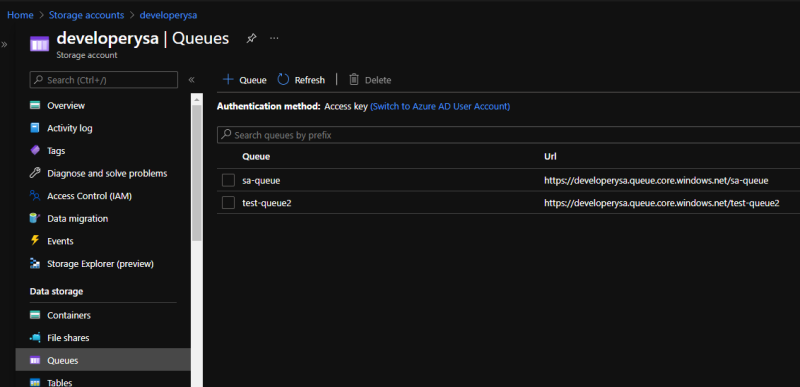Open the sa-queue queue name

[x=261, y=180]
